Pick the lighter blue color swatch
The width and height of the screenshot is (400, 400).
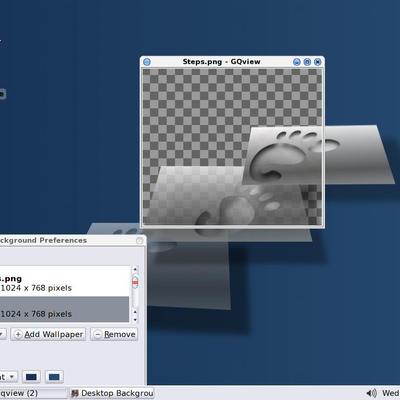click(x=54, y=377)
